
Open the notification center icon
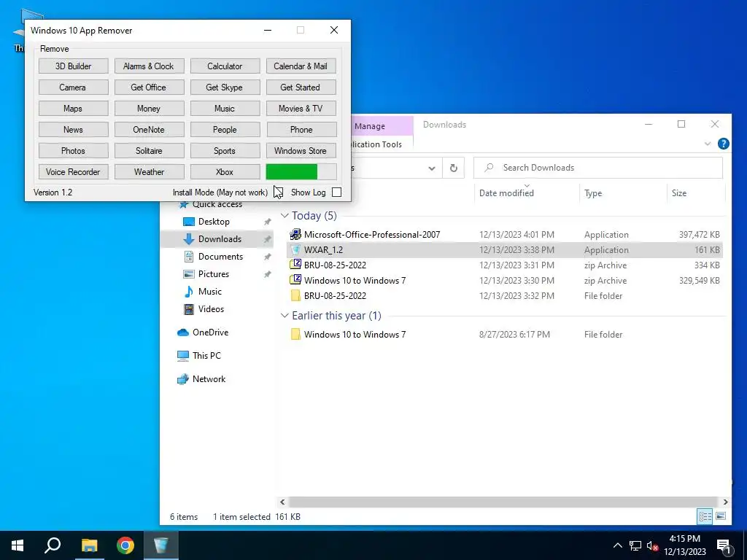724,545
